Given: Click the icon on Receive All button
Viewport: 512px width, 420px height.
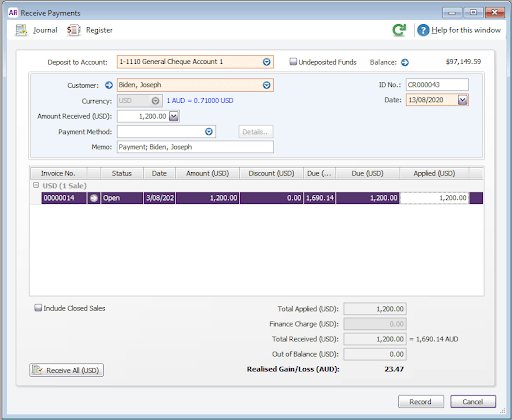Looking at the screenshot, I should [x=38, y=370].
